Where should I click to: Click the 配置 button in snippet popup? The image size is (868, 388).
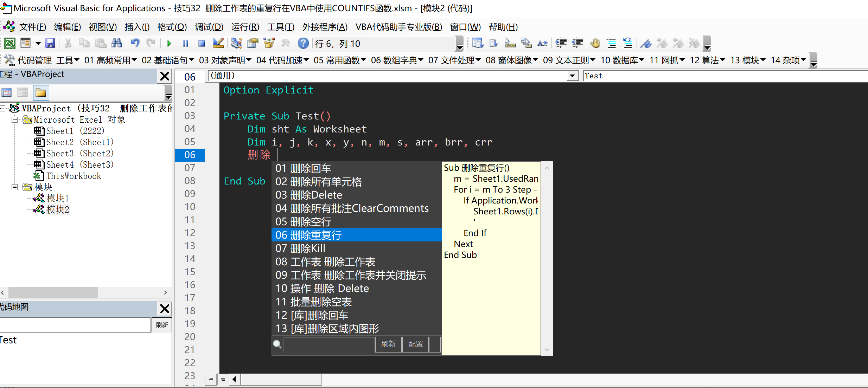point(415,344)
